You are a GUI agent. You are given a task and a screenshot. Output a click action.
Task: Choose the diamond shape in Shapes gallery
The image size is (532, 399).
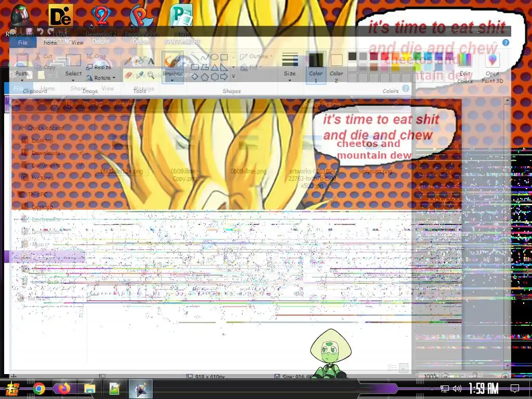(195, 77)
